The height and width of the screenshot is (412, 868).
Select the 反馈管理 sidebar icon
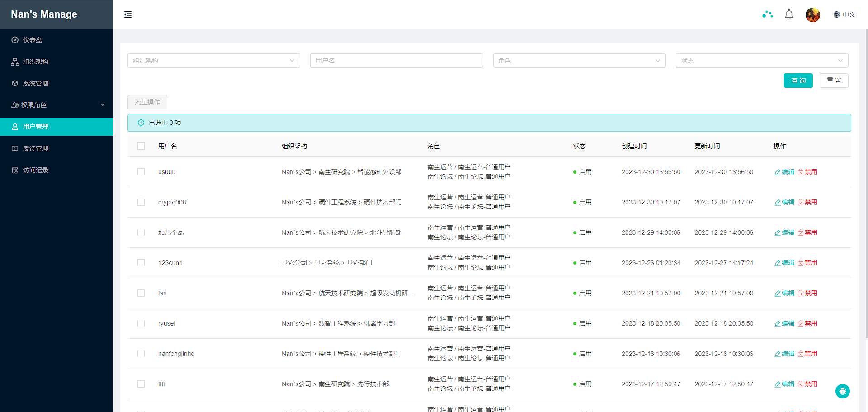[15, 148]
